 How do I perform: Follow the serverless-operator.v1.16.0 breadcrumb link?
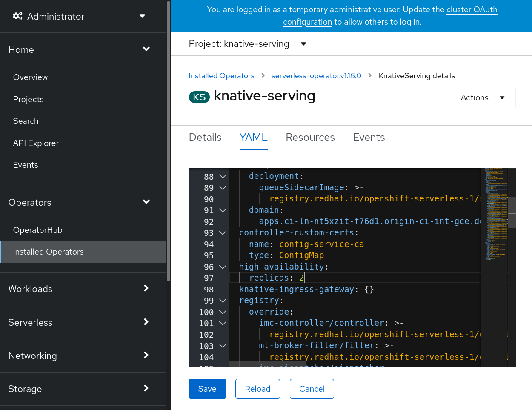[316, 76]
